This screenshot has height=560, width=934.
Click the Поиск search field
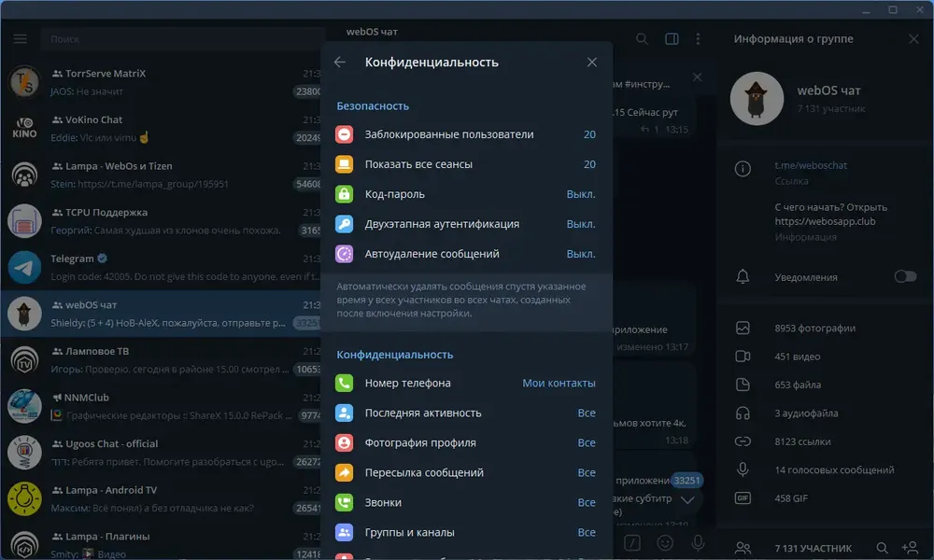(182, 39)
